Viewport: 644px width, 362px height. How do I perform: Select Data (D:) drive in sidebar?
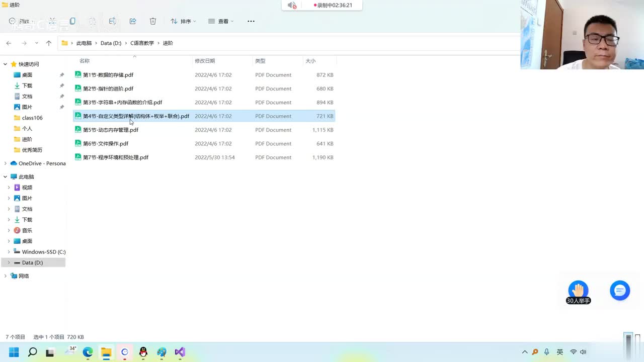(x=33, y=262)
